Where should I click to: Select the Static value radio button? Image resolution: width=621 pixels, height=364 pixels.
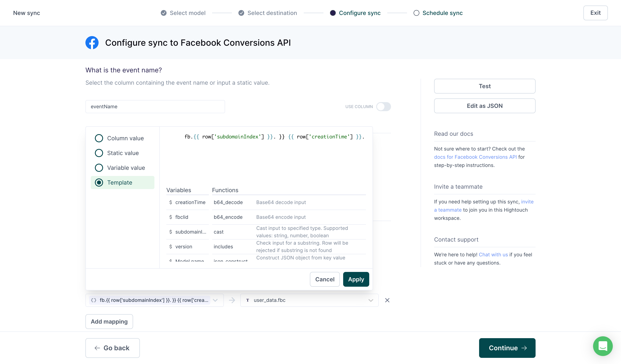pos(99,153)
